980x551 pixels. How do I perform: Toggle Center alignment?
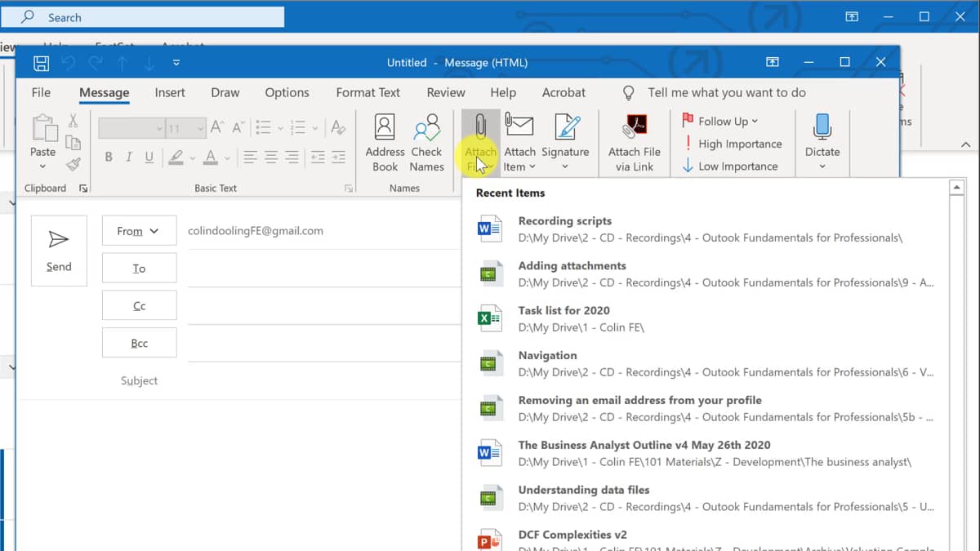click(271, 158)
